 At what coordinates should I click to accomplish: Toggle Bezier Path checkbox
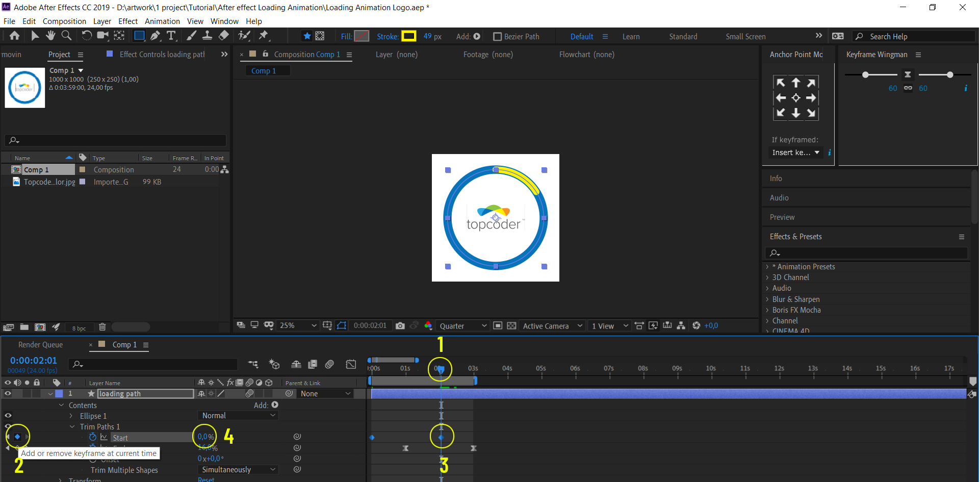(x=498, y=37)
